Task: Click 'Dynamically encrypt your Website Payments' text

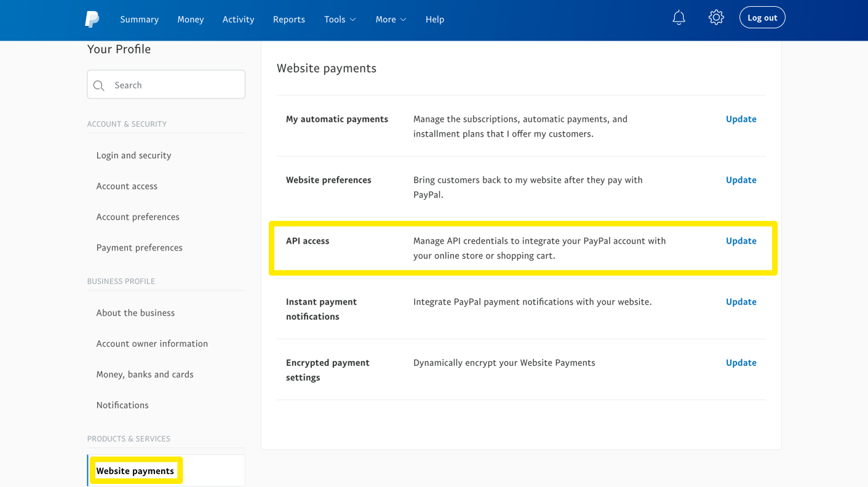Action: point(504,363)
